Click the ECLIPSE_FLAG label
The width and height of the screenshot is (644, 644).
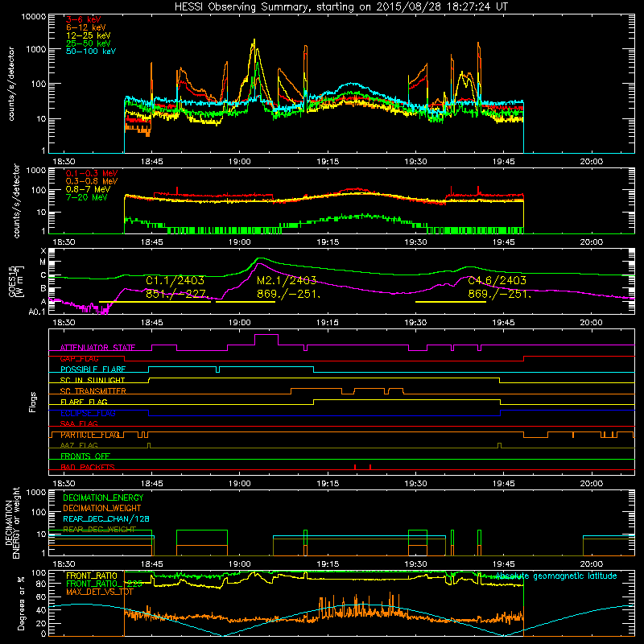(88, 413)
